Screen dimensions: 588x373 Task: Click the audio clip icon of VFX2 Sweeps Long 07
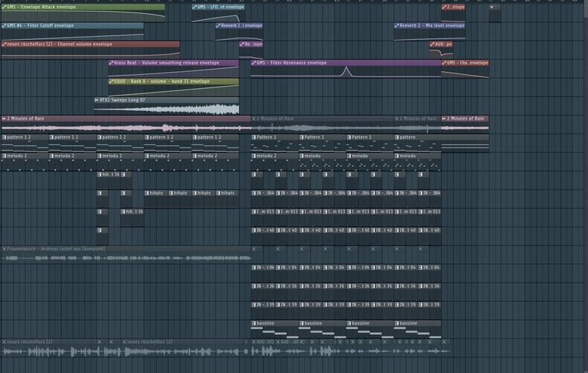97,100
